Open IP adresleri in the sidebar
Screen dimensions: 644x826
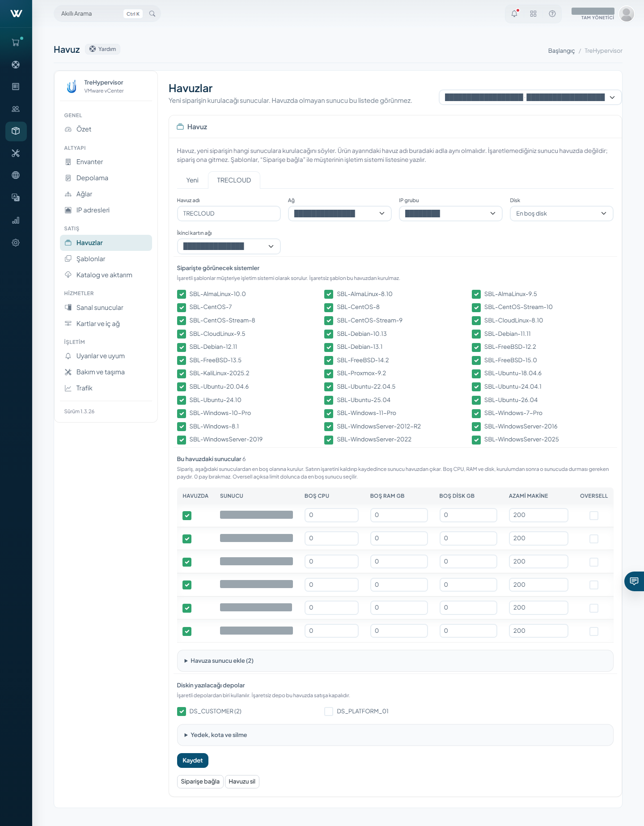(x=106, y=210)
